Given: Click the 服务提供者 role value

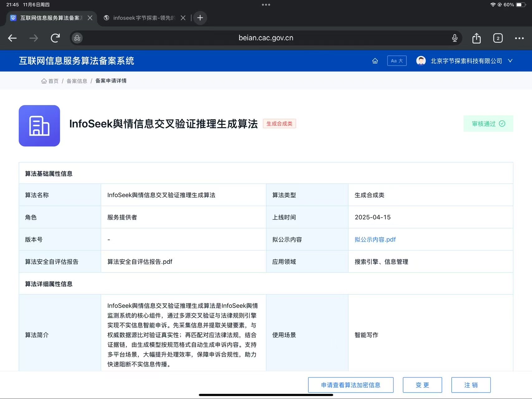Looking at the screenshot, I should click(x=122, y=217).
